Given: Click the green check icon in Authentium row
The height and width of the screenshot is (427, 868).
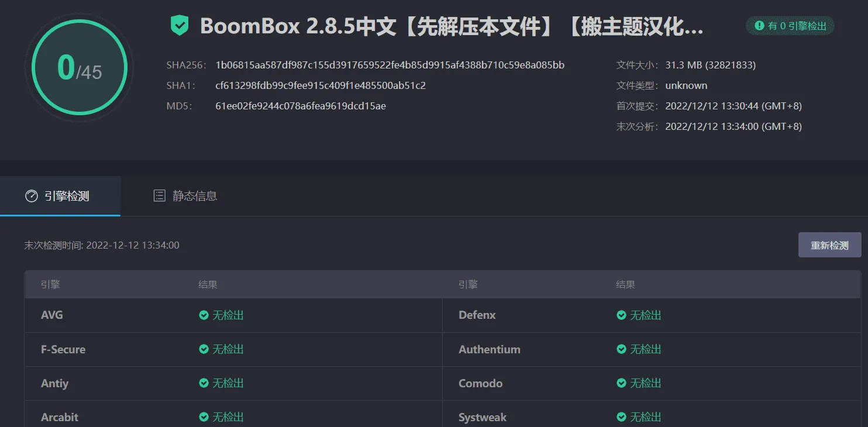Looking at the screenshot, I should tap(622, 349).
